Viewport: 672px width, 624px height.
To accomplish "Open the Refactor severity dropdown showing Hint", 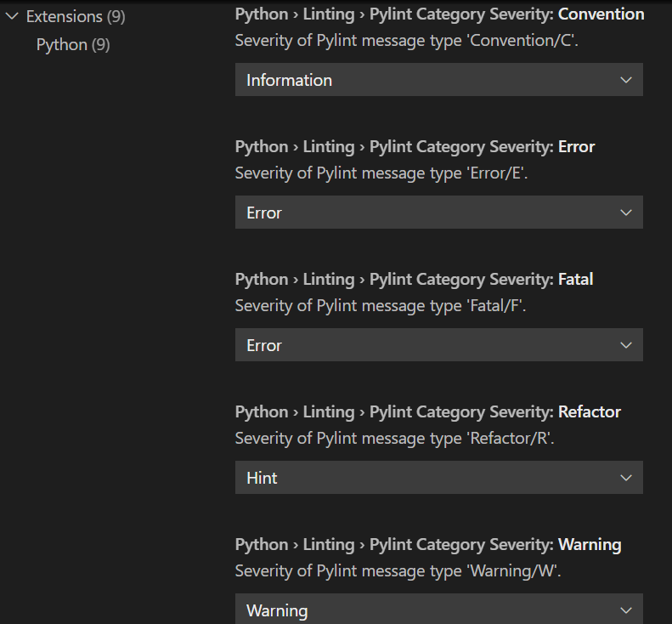I will (x=425, y=478).
